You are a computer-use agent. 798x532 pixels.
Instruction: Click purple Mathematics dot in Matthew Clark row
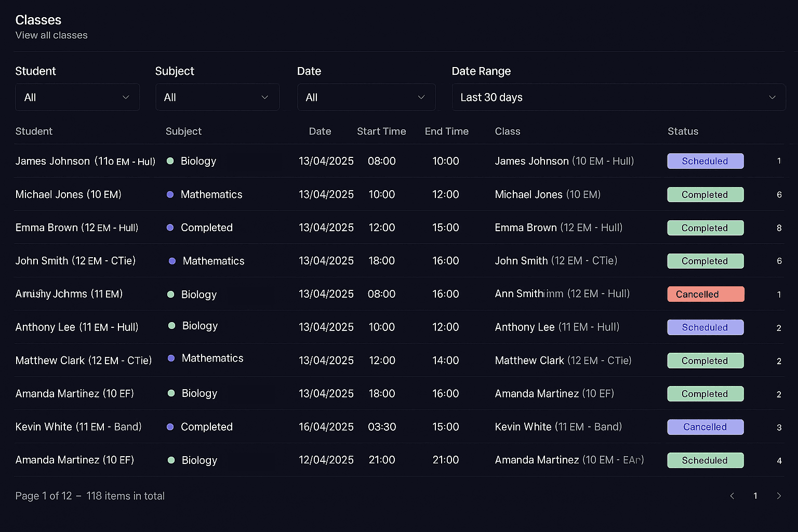[171, 358]
